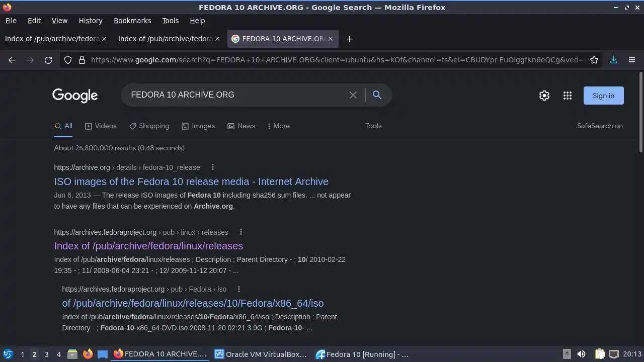Go to the Google logo homepage
The width and height of the screenshot is (644, 362).
(x=75, y=96)
